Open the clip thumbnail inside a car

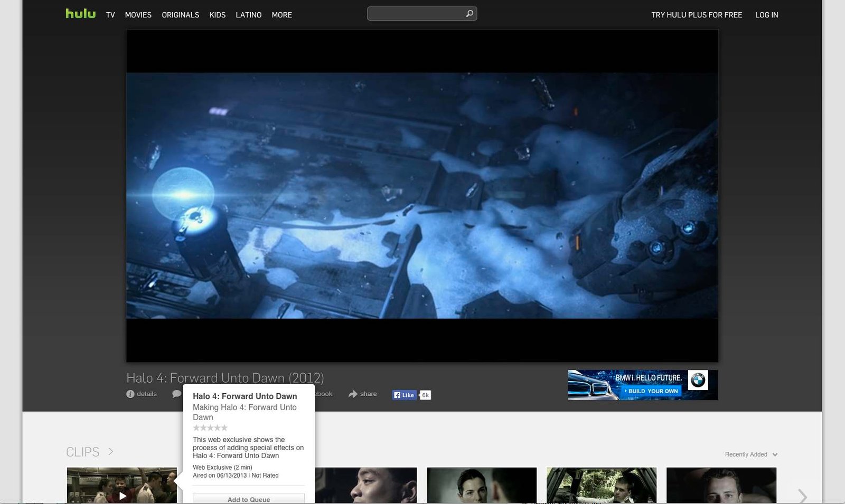pos(602,485)
